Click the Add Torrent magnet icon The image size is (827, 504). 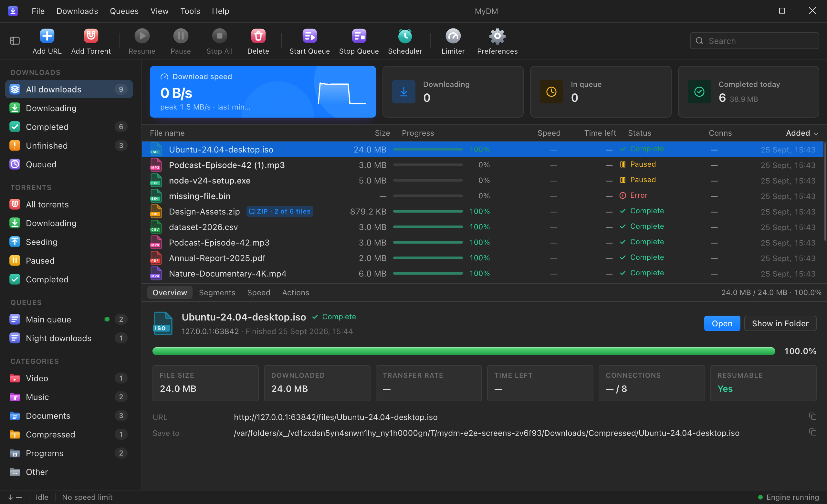click(91, 36)
